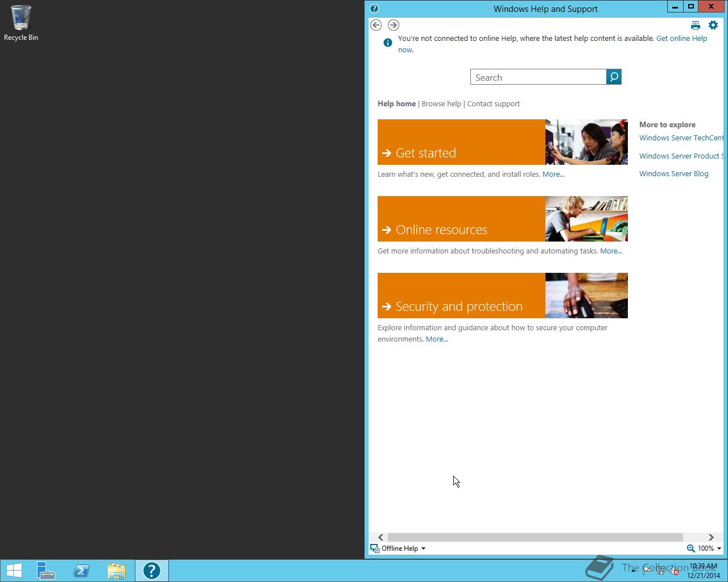Switch to Help home
Image resolution: width=728 pixels, height=582 pixels.
pos(396,103)
